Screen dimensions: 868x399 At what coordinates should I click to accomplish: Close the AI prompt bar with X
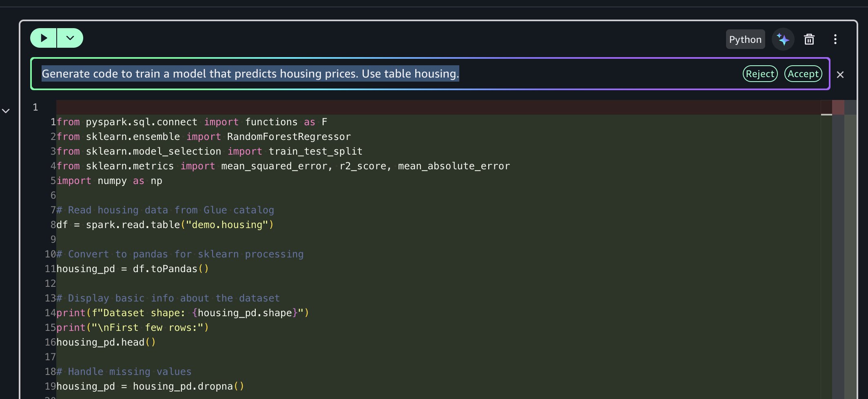click(840, 75)
